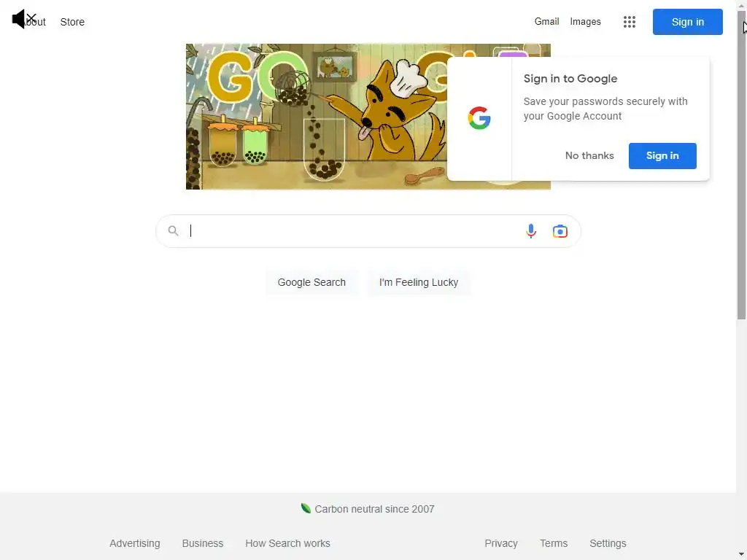
Task: Click the scrollbar down arrow
Action: click(741, 555)
